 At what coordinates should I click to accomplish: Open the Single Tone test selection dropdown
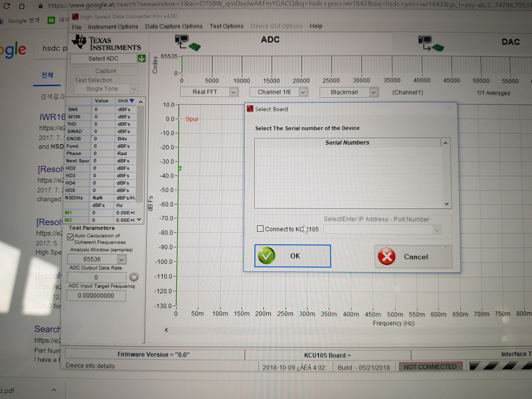coord(134,89)
